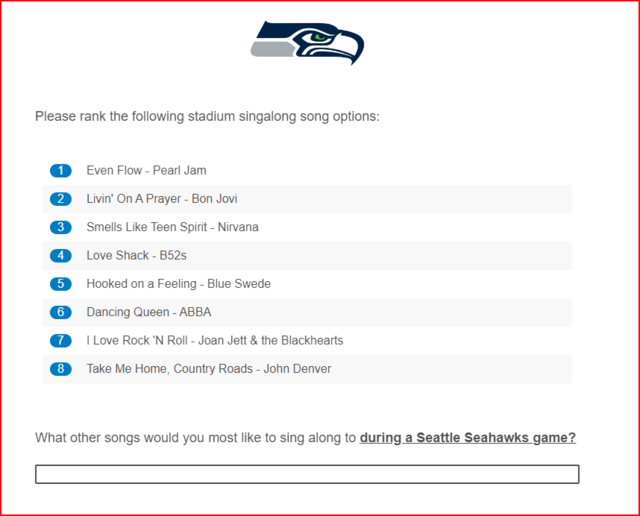The width and height of the screenshot is (640, 516).
Task: Click the 'Please rank the following' question text
Action: pyautogui.click(x=207, y=117)
